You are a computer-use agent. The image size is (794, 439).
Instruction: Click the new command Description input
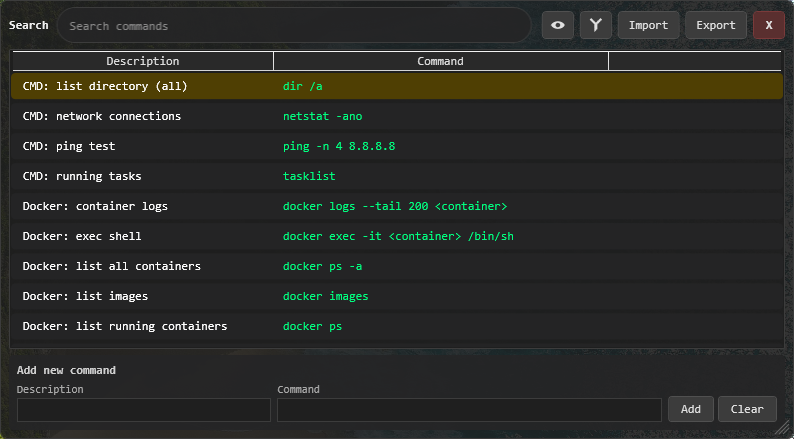click(144, 410)
